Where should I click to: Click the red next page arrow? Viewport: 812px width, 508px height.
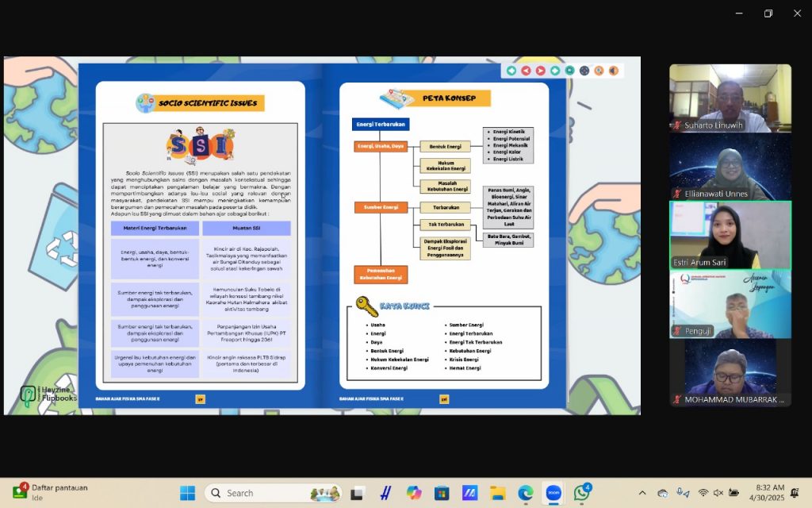540,71
